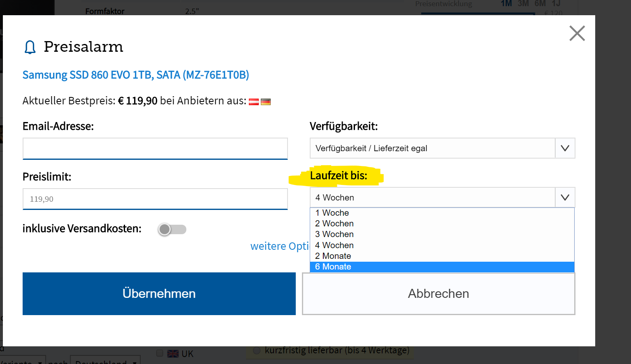Click the Email-Adresse label
The height and width of the screenshot is (364, 631).
pos(58,126)
